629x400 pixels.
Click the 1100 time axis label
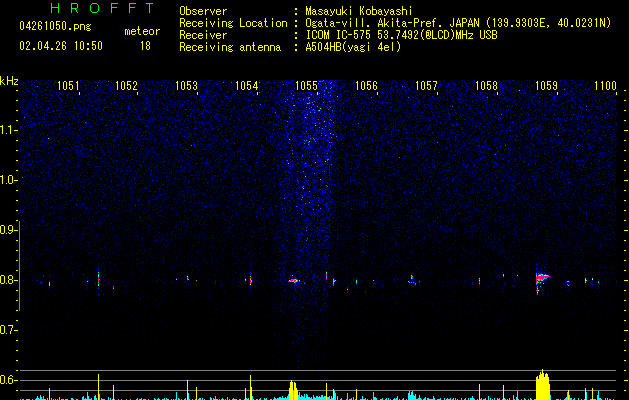605,85
